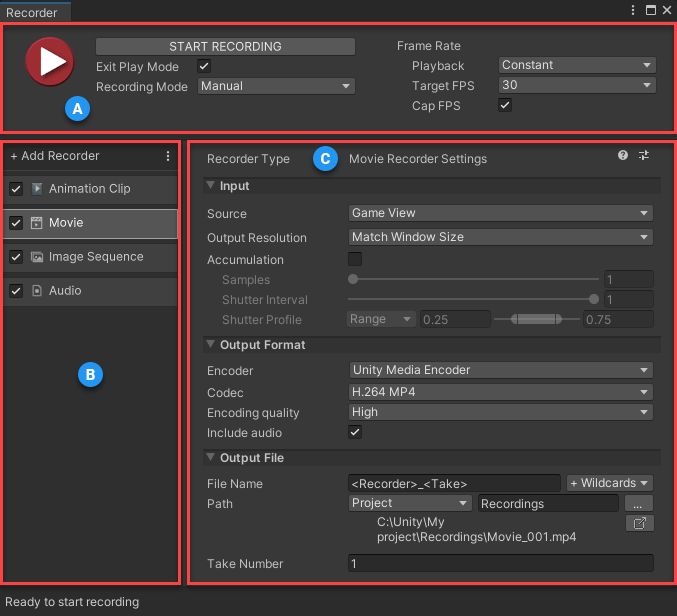The height and width of the screenshot is (616, 677).
Task: Click the + Add Recorder button
Action: click(55, 156)
